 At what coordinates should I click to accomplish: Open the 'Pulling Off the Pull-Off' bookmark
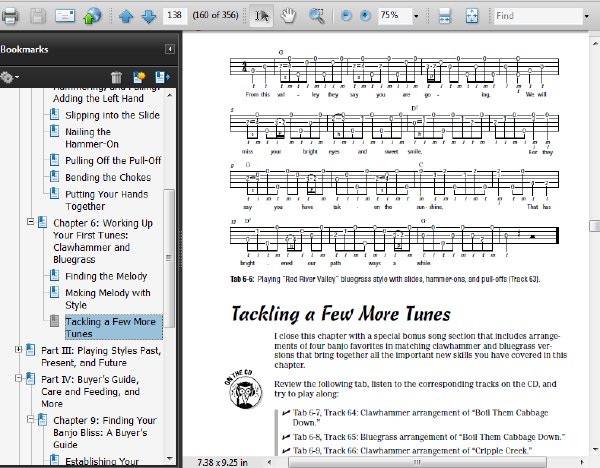(113, 161)
